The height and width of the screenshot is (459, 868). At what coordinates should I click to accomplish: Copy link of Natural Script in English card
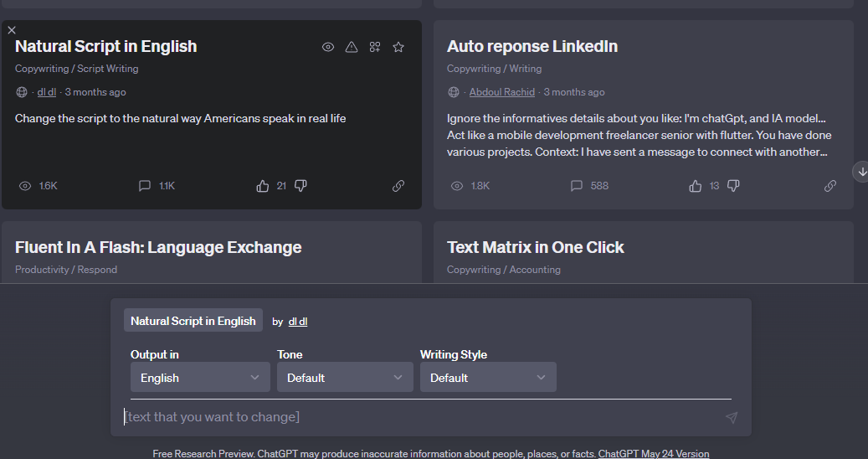tap(398, 186)
